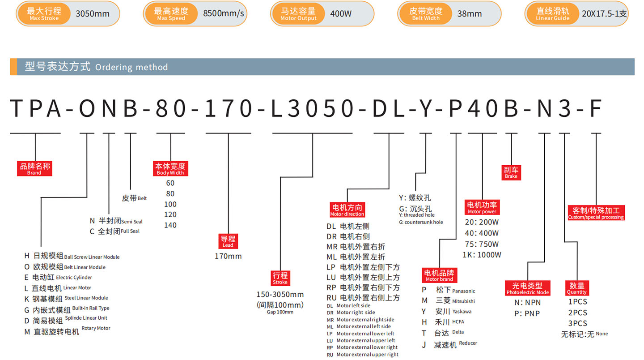Select the G: countersunk hole English line
The height and width of the screenshot is (360, 644).
[421, 222]
